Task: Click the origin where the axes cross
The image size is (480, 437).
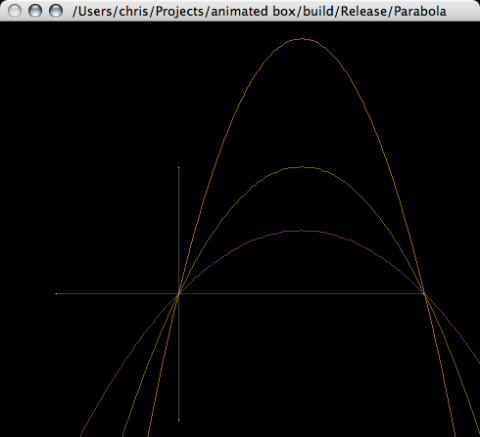Action: point(179,294)
